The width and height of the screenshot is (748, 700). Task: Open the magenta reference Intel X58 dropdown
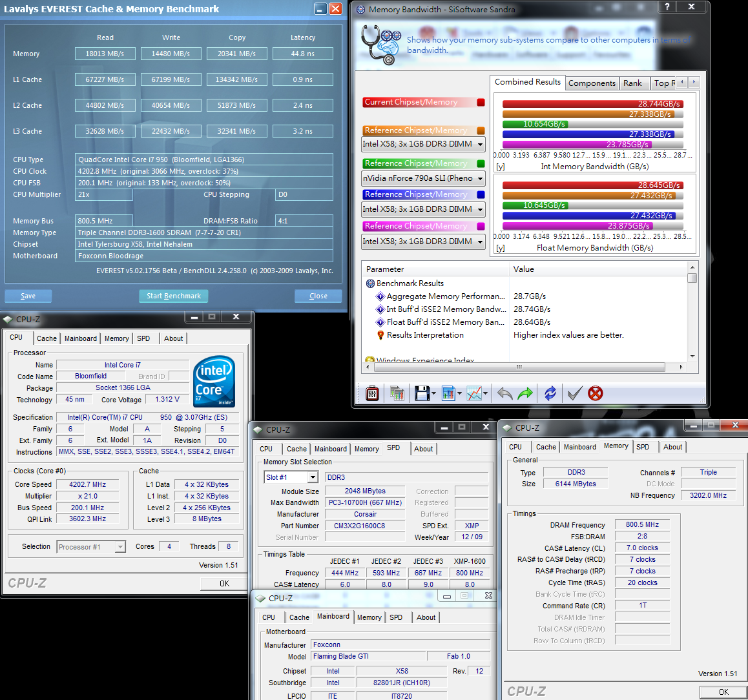pos(424,242)
